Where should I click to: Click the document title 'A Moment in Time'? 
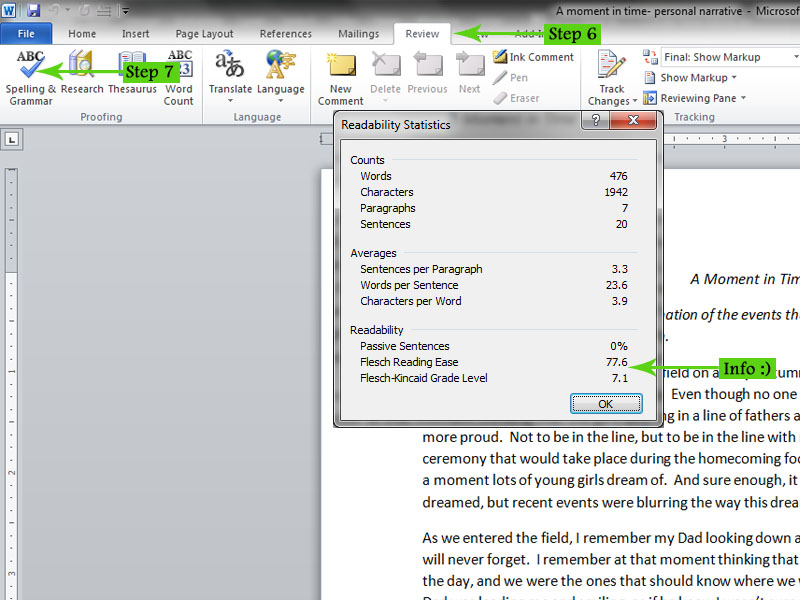pos(745,279)
